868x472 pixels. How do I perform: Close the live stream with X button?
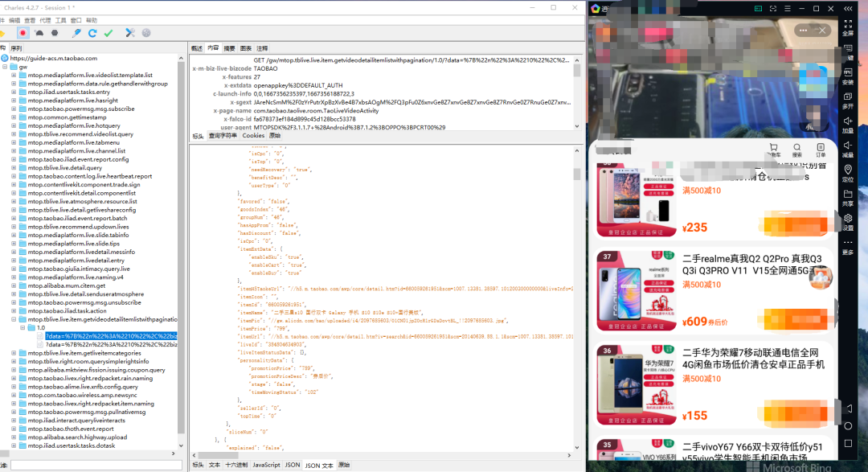(822, 31)
